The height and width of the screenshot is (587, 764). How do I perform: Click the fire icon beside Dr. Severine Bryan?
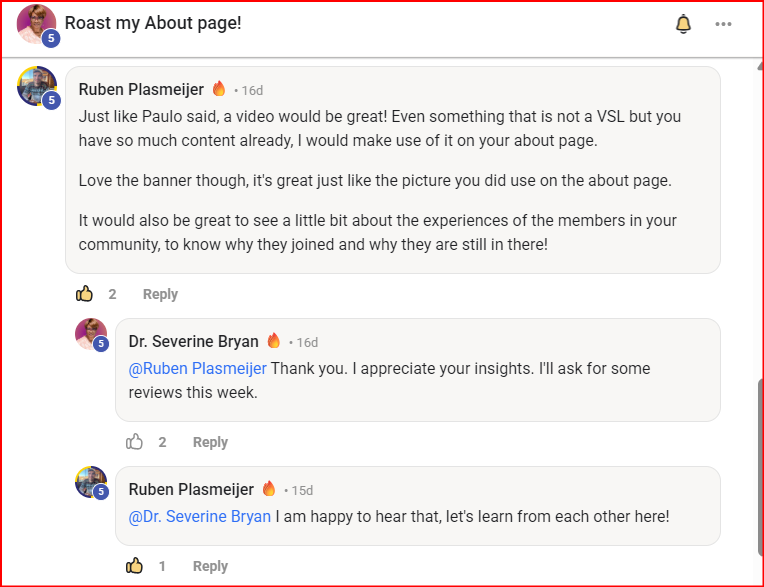pos(274,341)
